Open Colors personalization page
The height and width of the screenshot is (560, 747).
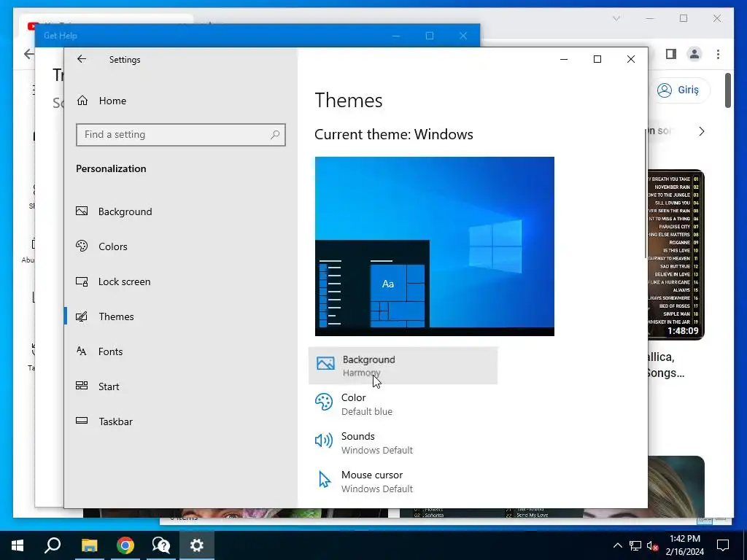click(x=112, y=246)
